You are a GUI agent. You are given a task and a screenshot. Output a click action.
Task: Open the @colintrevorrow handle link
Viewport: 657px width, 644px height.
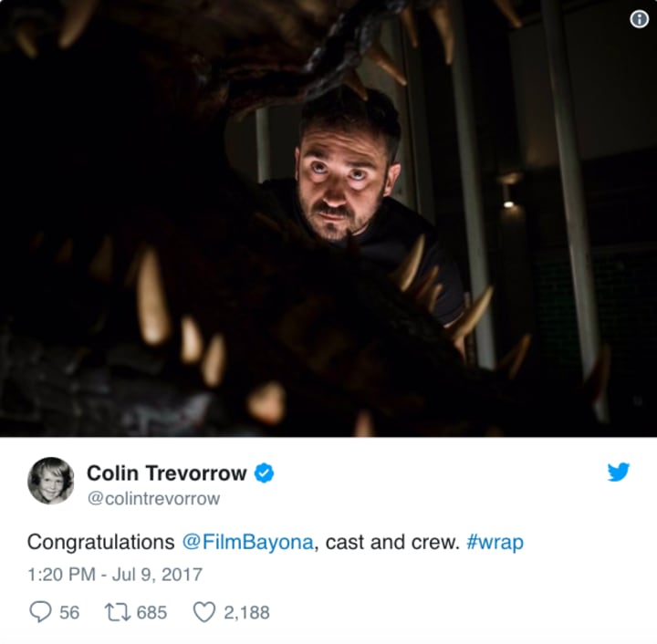coord(153,498)
